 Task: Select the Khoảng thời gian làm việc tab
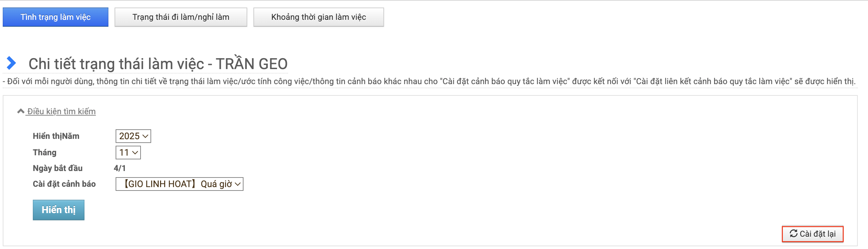point(318,17)
